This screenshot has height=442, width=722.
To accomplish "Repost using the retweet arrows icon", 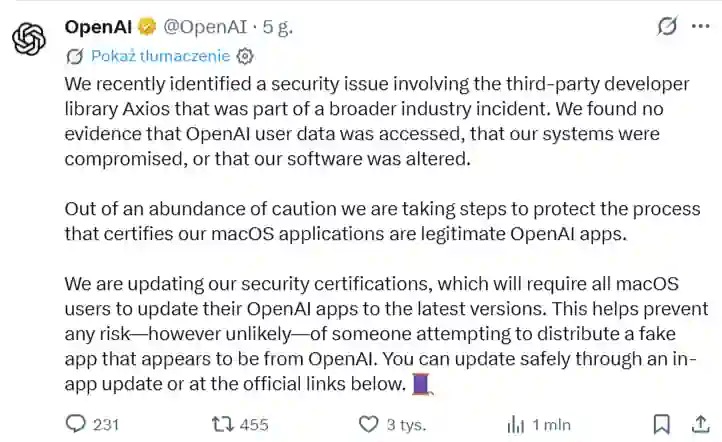I will [223, 423].
